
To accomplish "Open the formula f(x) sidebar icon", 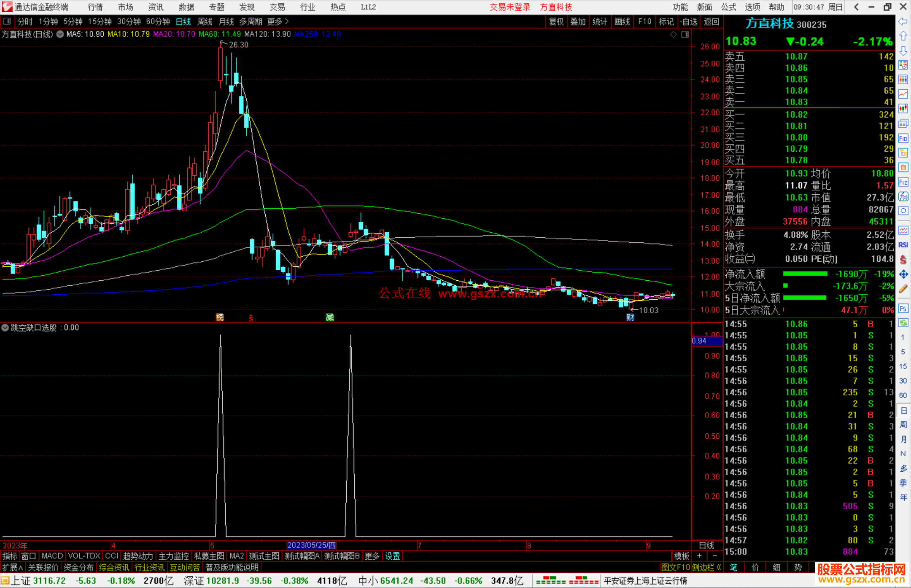I will tap(903, 196).
